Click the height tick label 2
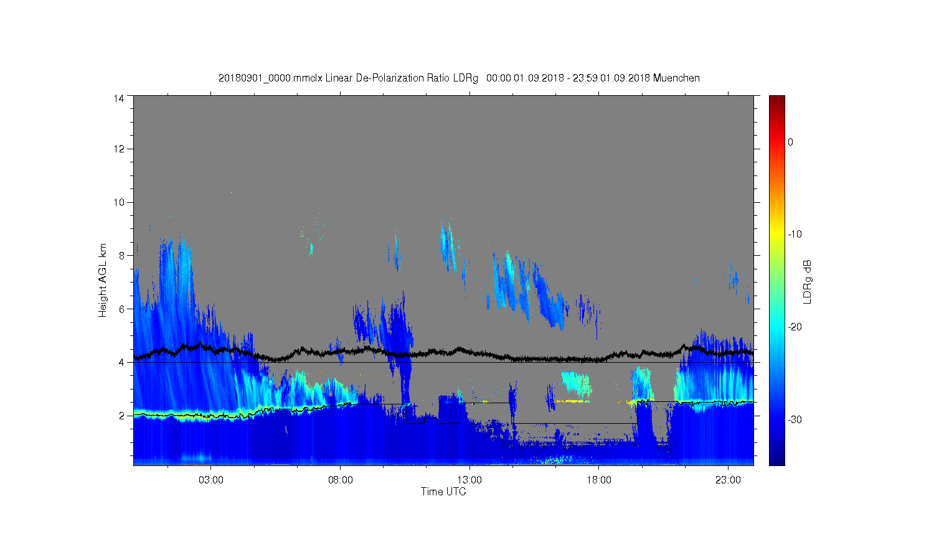This screenshot has width=934, height=560. click(x=121, y=416)
